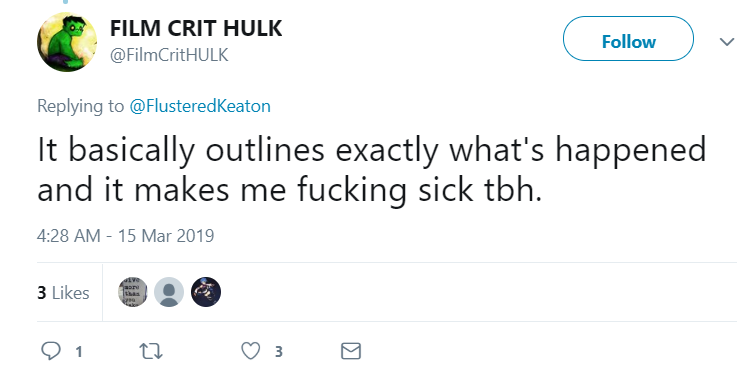The height and width of the screenshot is (371, 753).
Task: Visit the @FilmCritHULK handle link
Action: tap(169, 55)
